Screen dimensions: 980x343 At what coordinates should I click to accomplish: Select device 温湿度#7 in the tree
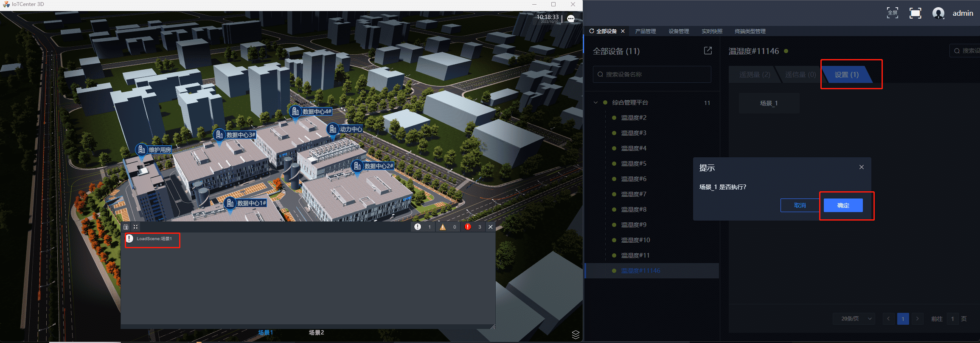[634, 194]
